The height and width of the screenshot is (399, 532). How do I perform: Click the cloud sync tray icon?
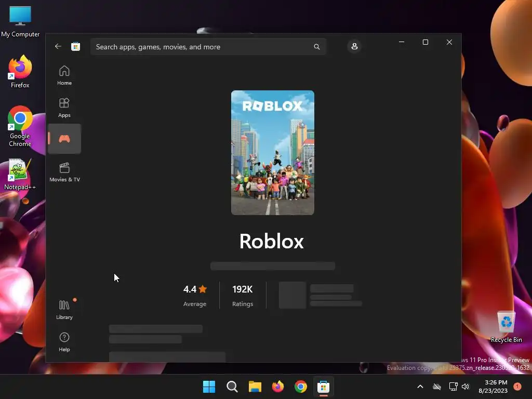436,387
